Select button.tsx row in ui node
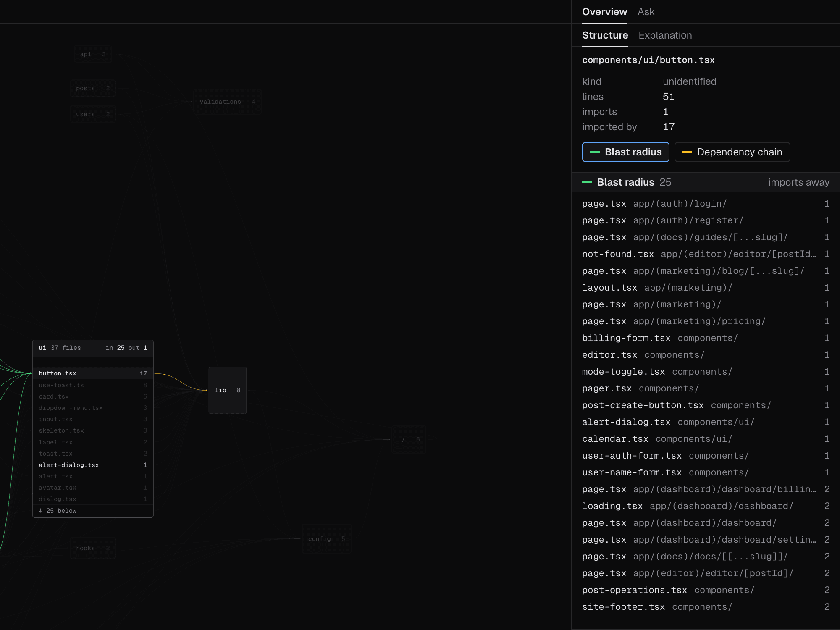840x630 pixels. [x=93, y=373]
